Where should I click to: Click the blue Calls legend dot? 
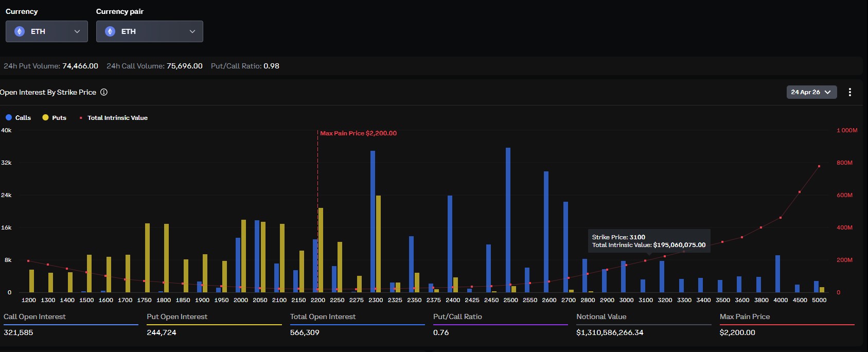9,117
